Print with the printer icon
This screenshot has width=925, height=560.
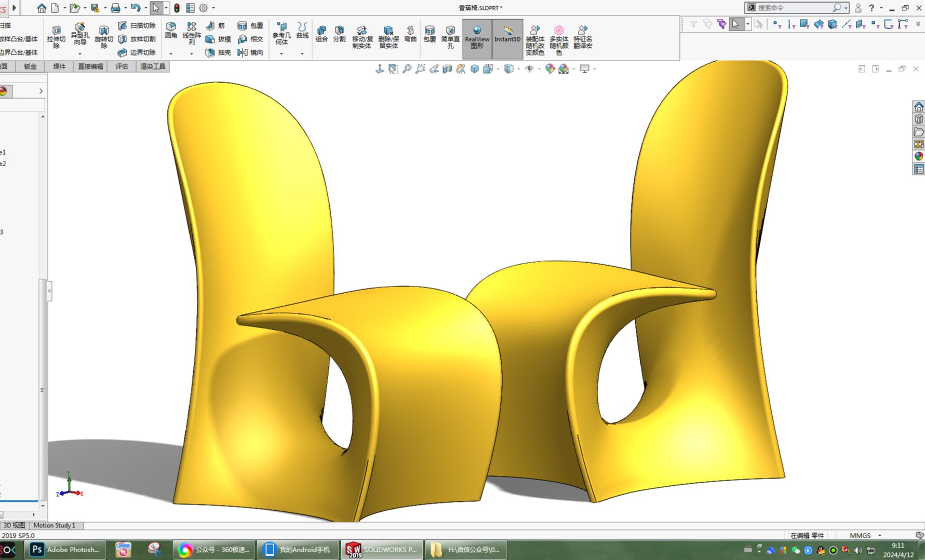(x=115, y=8)
